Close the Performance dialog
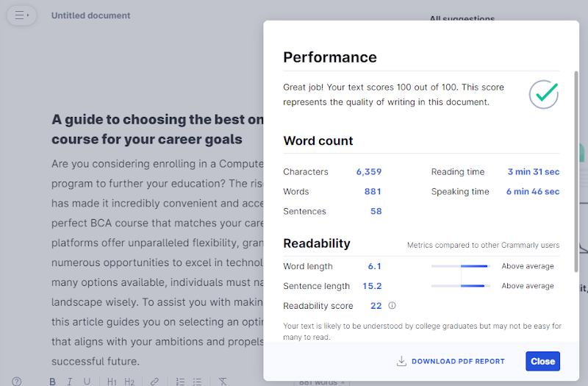 (x=542, y=361)
